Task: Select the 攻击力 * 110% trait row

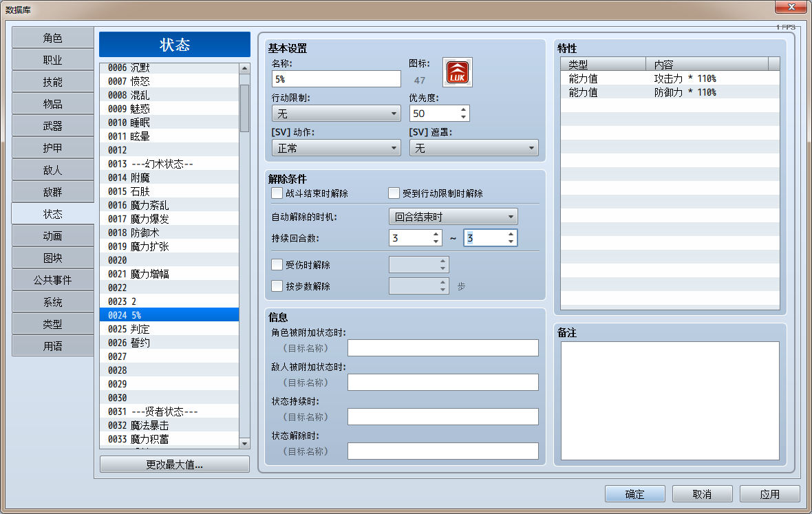Action: [670, 78]
